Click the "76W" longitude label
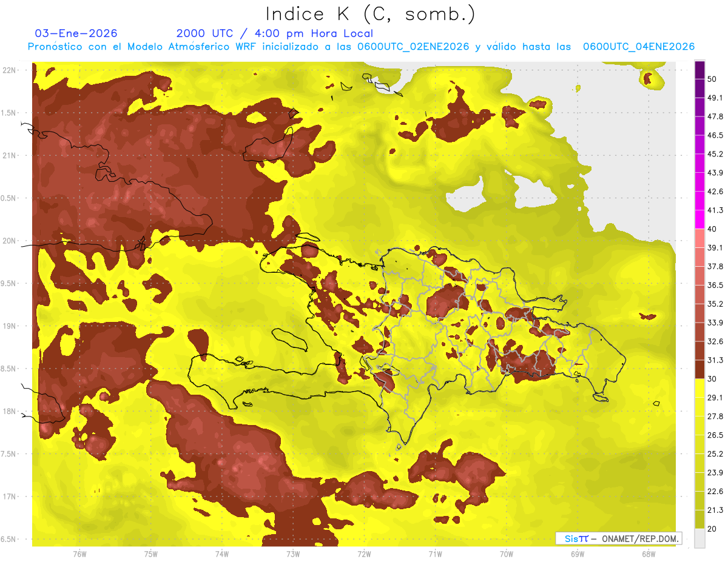Viewport: 728px width, 562px height. [x=79, y=554]
